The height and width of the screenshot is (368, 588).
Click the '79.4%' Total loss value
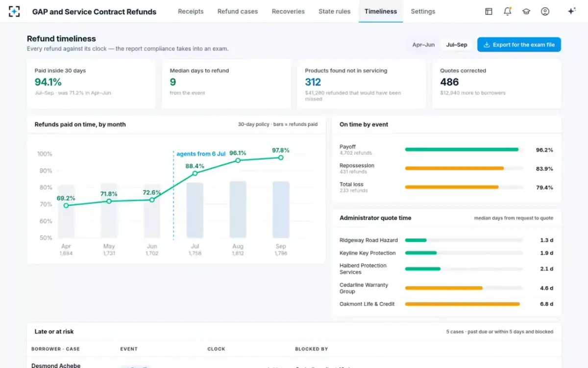[544, 187]
